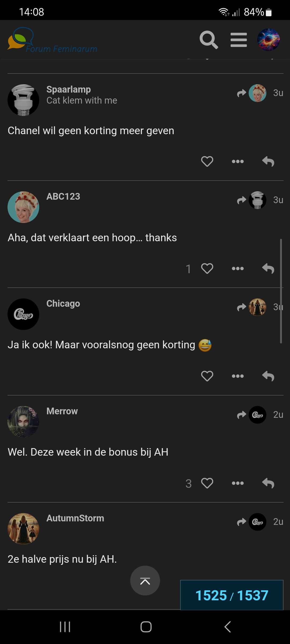290x644 pixels.
Task: Open AutumnStorm's user profile name
Action: click(75, 518)
